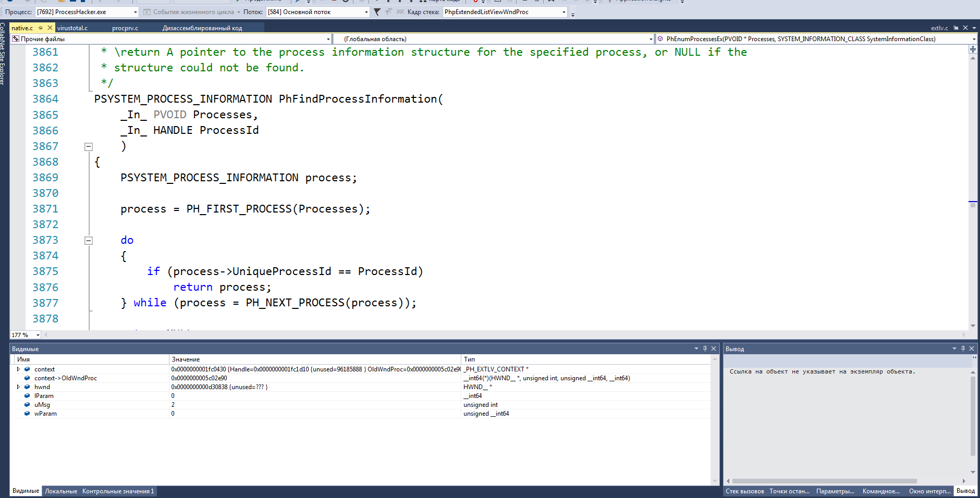Close the Вывод output panel

(x=972, y=348)
